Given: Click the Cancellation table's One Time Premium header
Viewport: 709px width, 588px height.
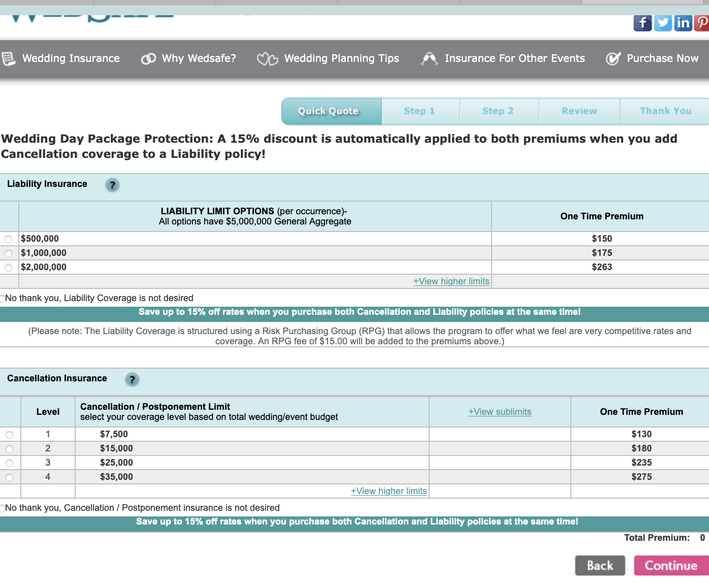Looking at the screenshot, I should click(x=641, y=412).
